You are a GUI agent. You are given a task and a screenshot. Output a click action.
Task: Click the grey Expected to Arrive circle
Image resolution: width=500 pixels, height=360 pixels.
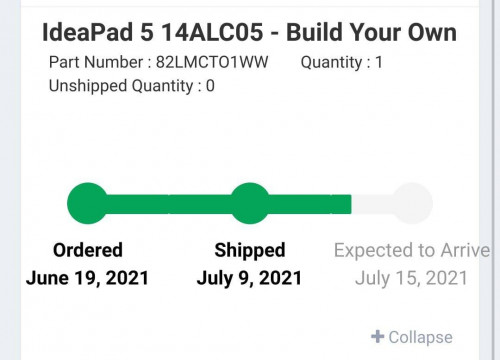point(412,203)
